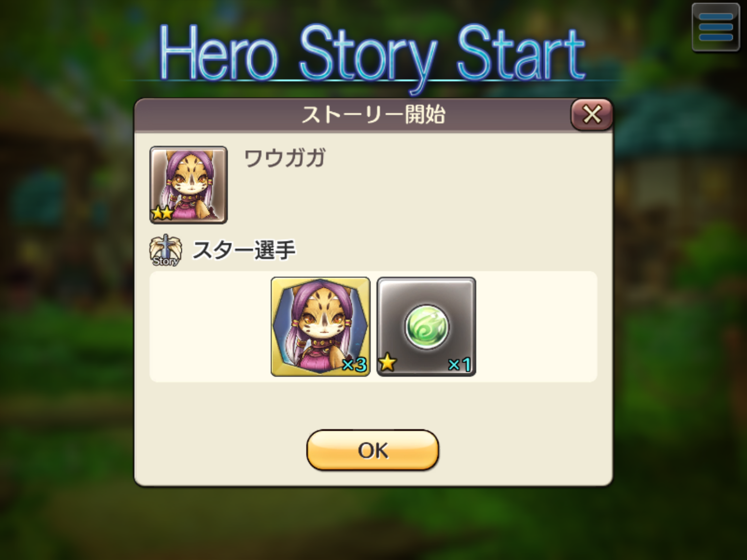Image resolution: width=747 pixels, height=560 pixels.
Task: Tap the ワウガガ character portrait
Action: coord(188,185)
